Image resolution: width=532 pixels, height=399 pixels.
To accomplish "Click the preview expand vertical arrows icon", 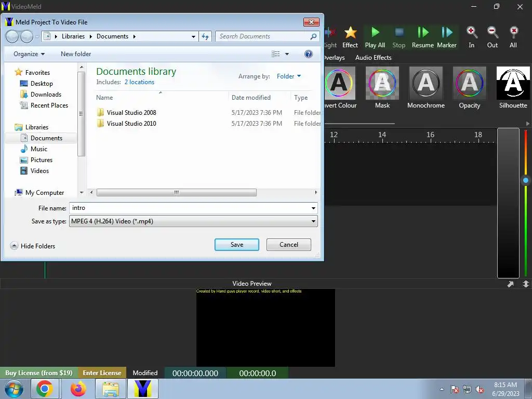I will (x=526, y=284).
